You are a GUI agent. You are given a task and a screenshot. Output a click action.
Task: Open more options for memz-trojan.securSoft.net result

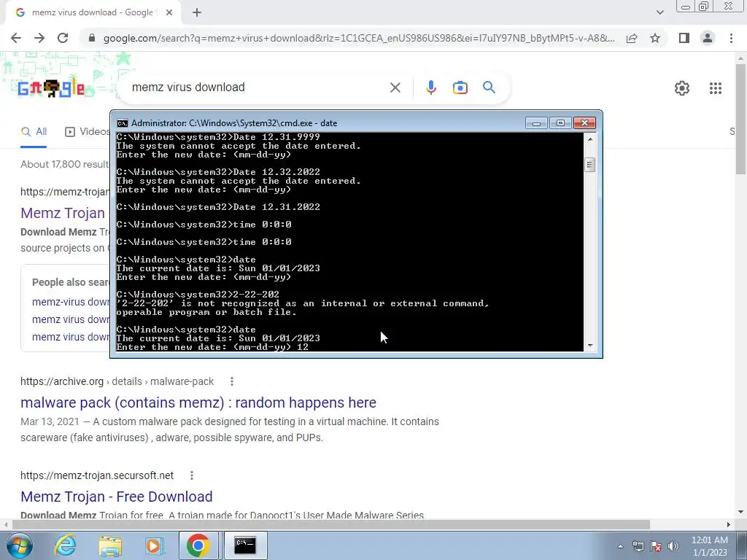[192, 475]
